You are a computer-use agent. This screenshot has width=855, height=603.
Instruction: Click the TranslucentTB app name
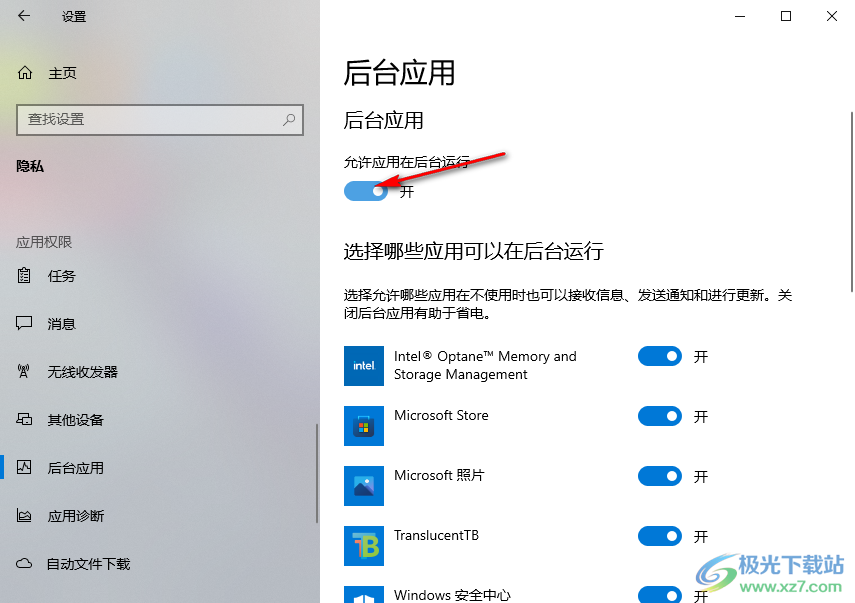(436, 535)
